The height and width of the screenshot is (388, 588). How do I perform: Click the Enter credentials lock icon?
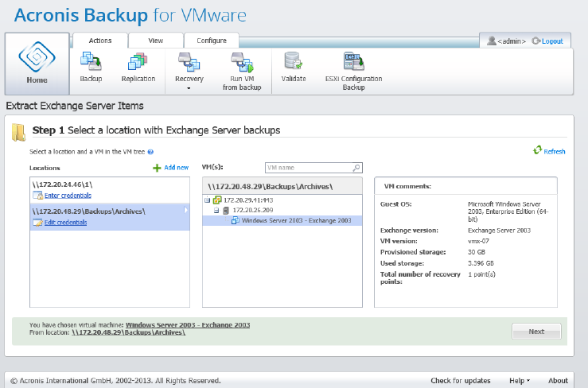tap(38, 196)
